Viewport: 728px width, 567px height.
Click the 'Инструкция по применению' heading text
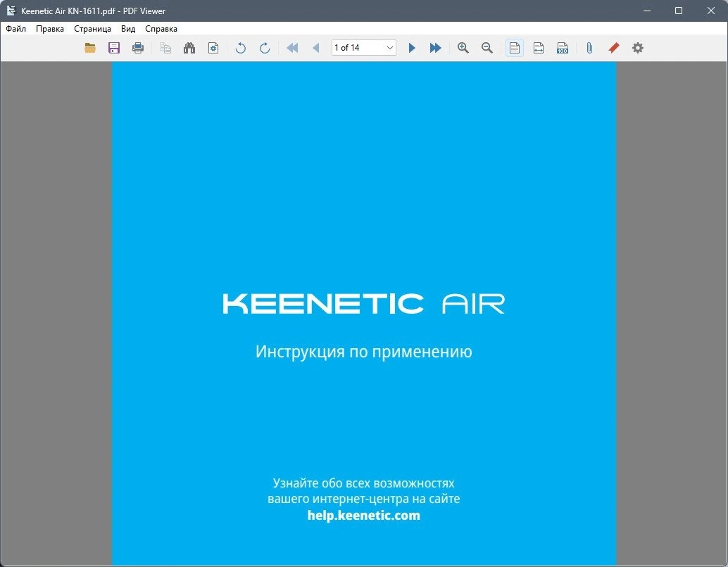(364, 352)
